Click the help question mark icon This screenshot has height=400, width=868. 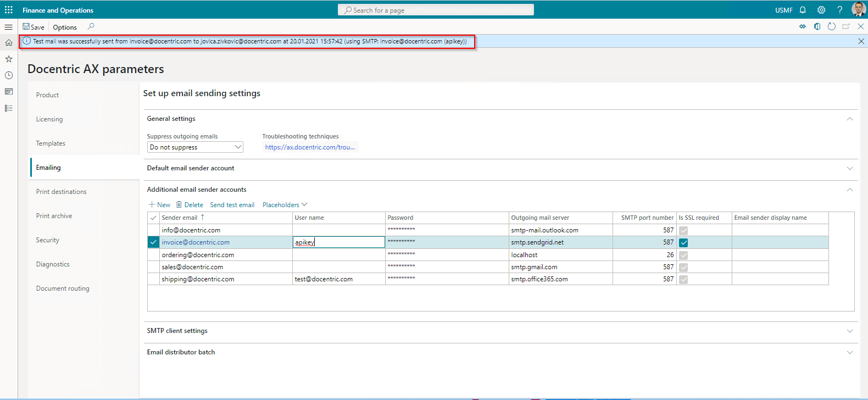(x=839, y=10)
